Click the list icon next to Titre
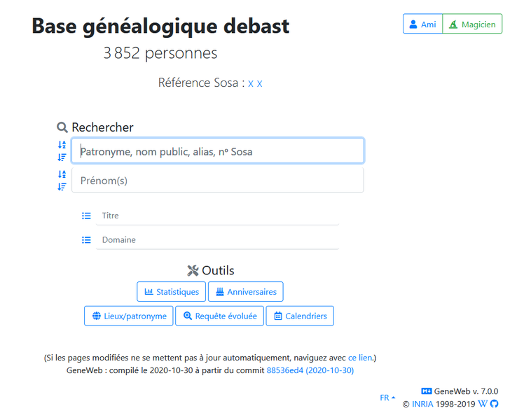 [x=86, y=216]
